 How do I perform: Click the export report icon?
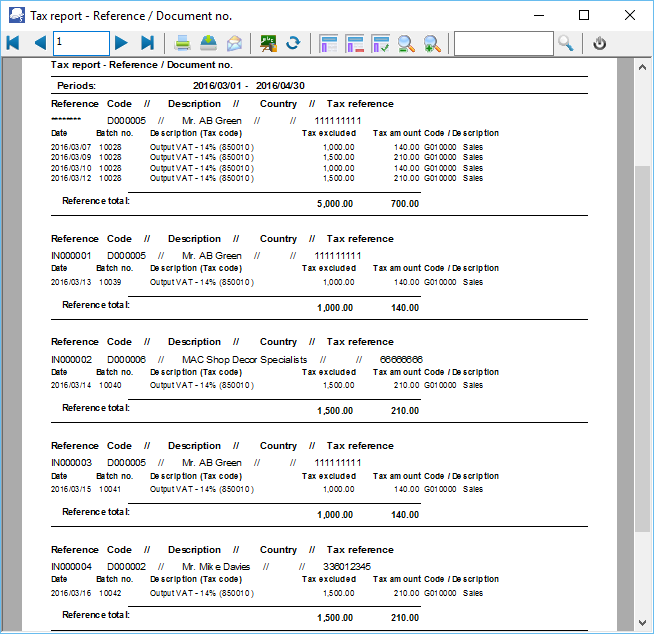pyautogui.click(x=208, y=43)
